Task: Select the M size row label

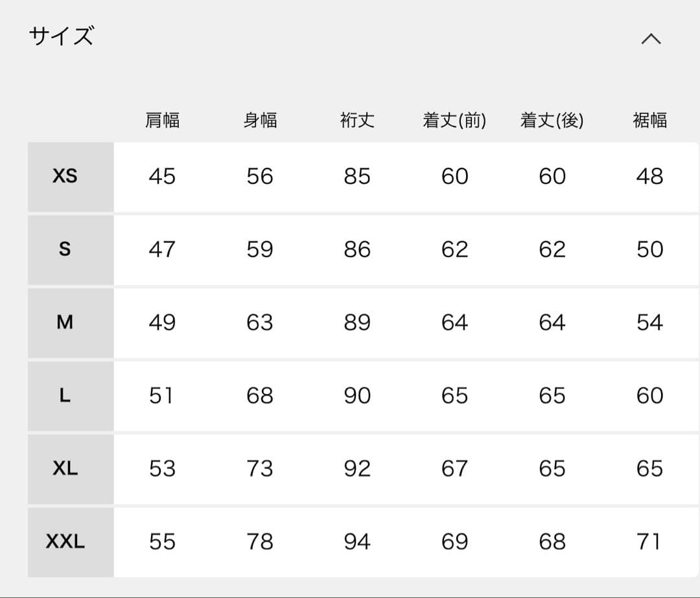Action: click(x=64, y=322)
